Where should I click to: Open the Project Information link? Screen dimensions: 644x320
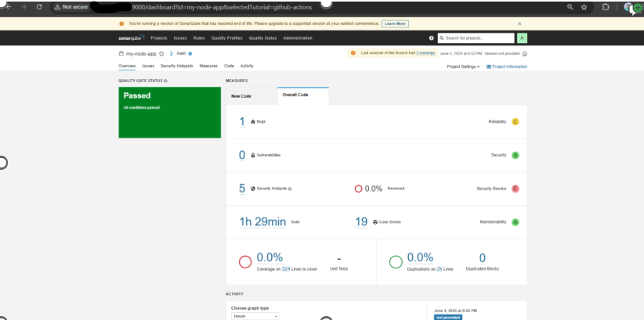506,67
